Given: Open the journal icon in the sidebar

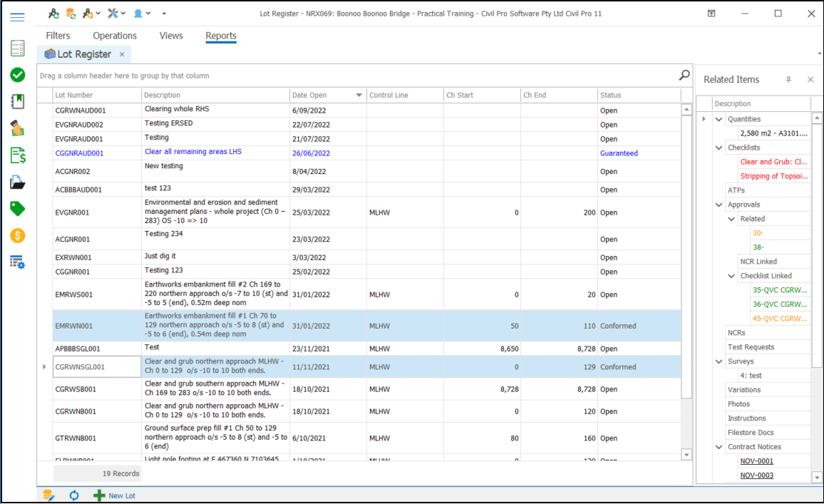Looking at the screenshot, I should coord(18,101).
